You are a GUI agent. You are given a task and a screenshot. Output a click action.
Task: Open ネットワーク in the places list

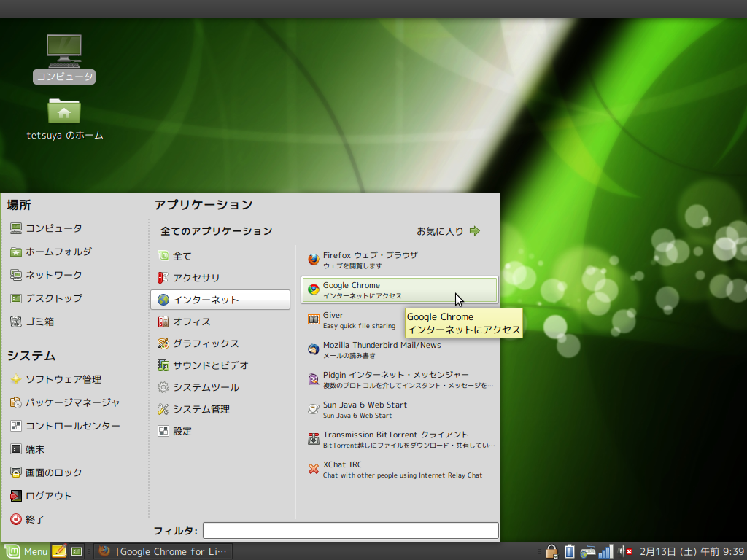click(47, 275)
